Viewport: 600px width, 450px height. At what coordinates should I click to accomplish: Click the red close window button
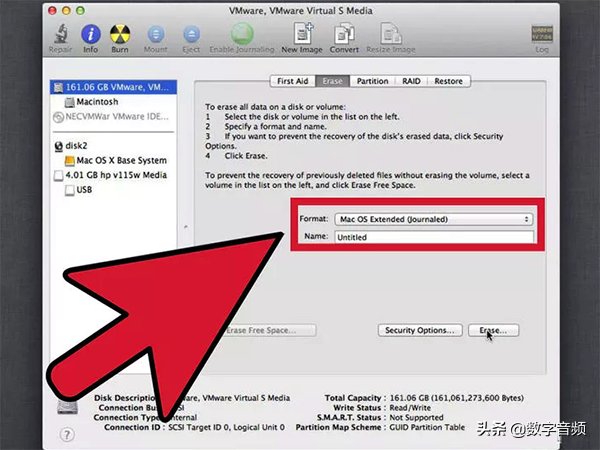point(52,11)
